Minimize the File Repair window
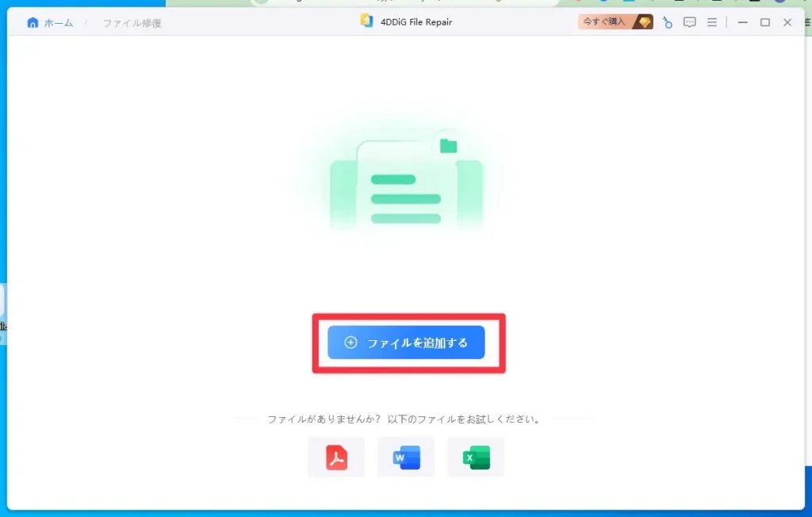 pyautogui.click(x=743, y=22)
